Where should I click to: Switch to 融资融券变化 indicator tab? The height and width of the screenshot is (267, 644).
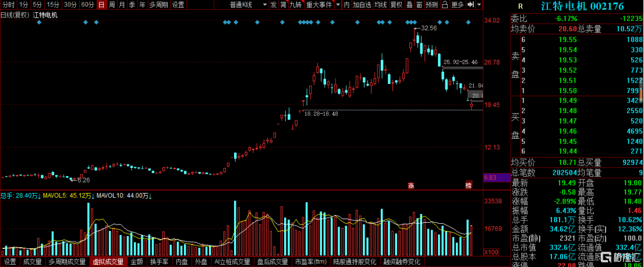point(402,261)
